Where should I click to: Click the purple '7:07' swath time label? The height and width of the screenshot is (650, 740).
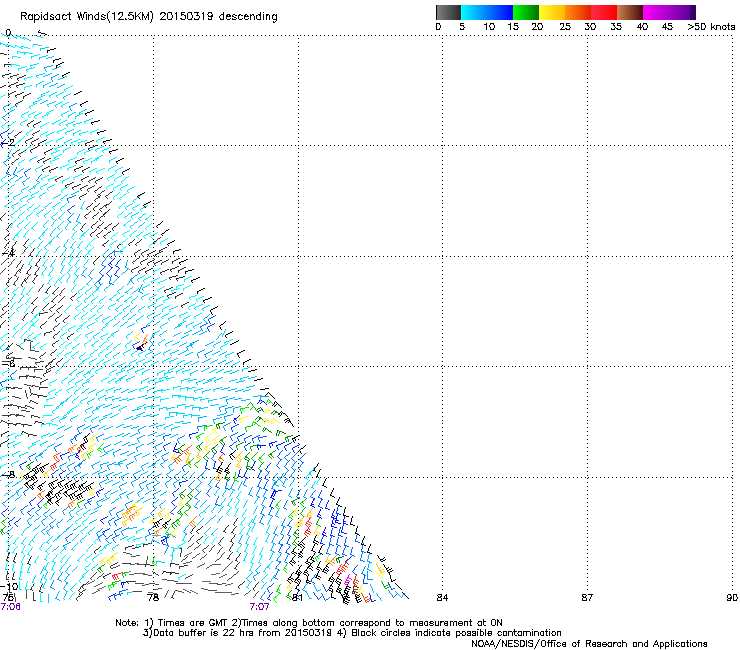[x=259, y=607]
